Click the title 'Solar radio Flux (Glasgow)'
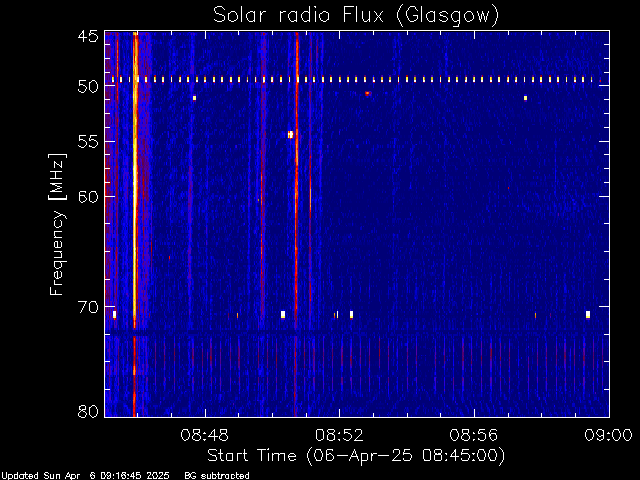 (356, 15)
